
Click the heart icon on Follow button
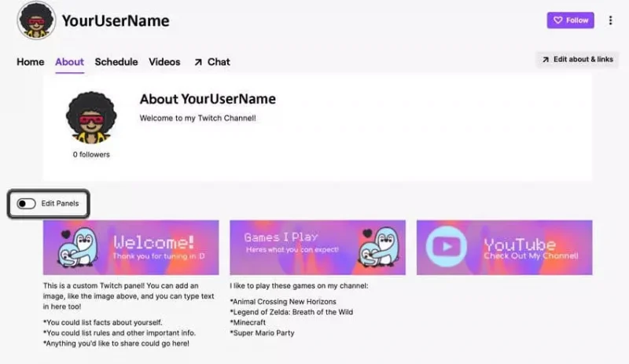(557, 20)
